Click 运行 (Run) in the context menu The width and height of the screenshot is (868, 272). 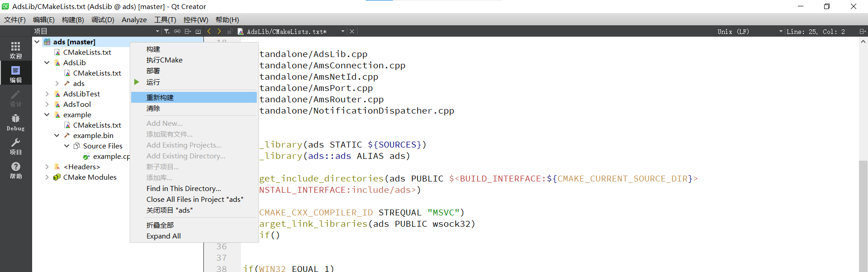tap(153, 82)
